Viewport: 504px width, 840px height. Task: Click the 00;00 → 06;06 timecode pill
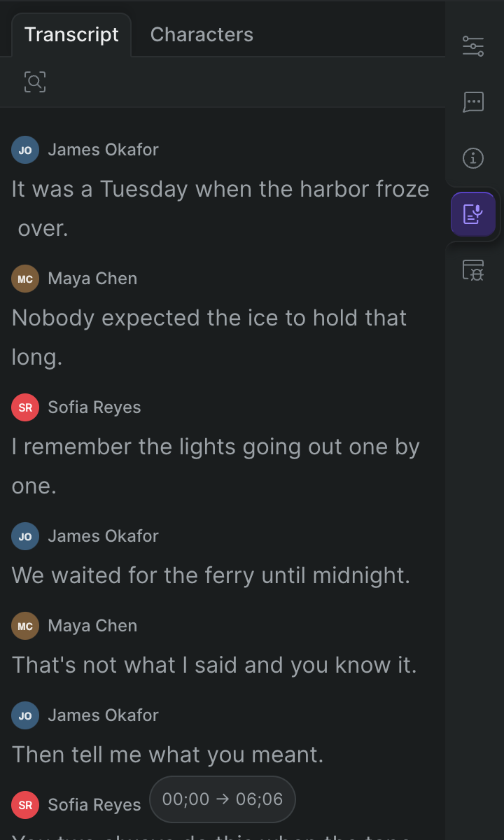(223, 799)
